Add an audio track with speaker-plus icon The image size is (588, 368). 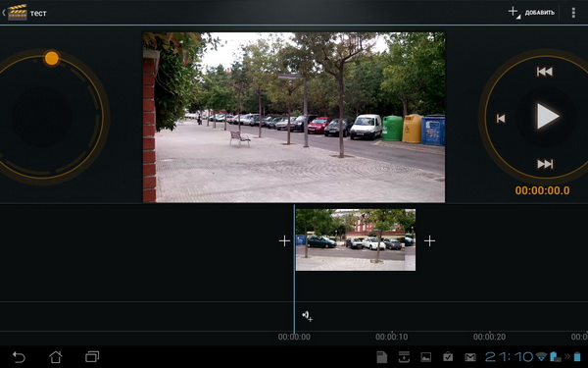[x=307, y=316]
